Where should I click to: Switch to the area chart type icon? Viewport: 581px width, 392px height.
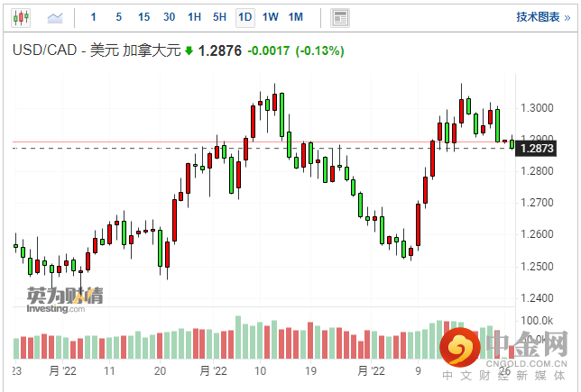56,17
